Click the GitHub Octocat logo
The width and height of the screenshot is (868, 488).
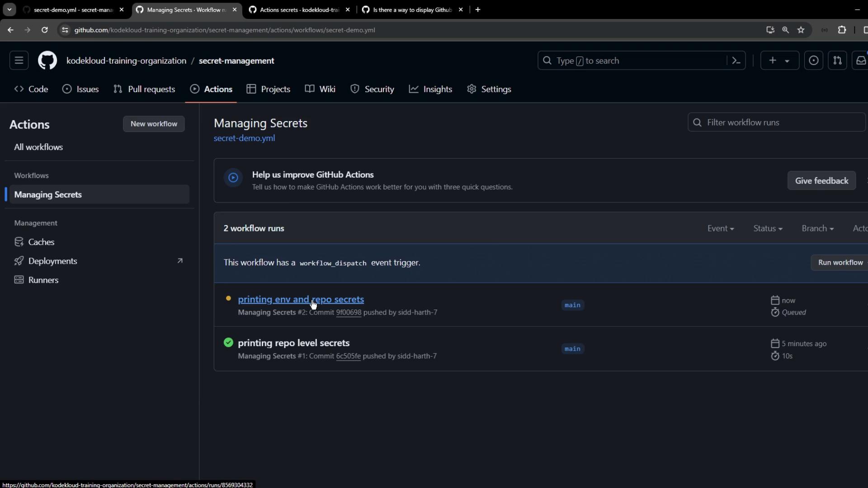point(47,61)
